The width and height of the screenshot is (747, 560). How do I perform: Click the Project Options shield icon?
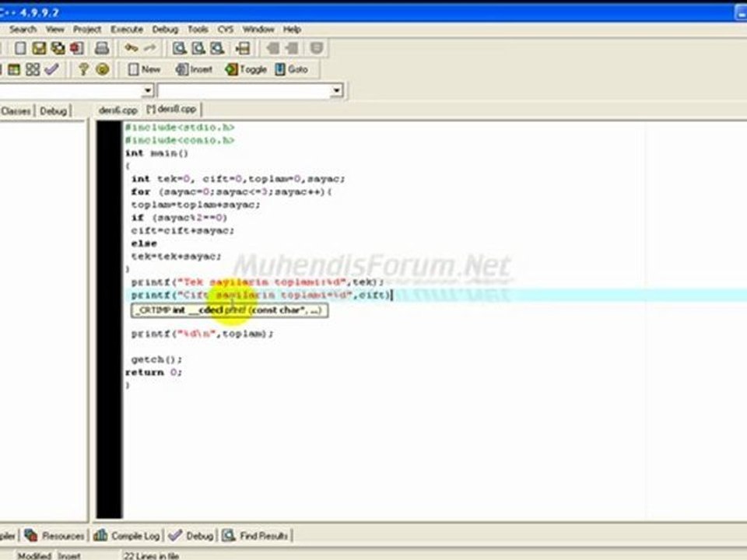[x=317, y=48]
